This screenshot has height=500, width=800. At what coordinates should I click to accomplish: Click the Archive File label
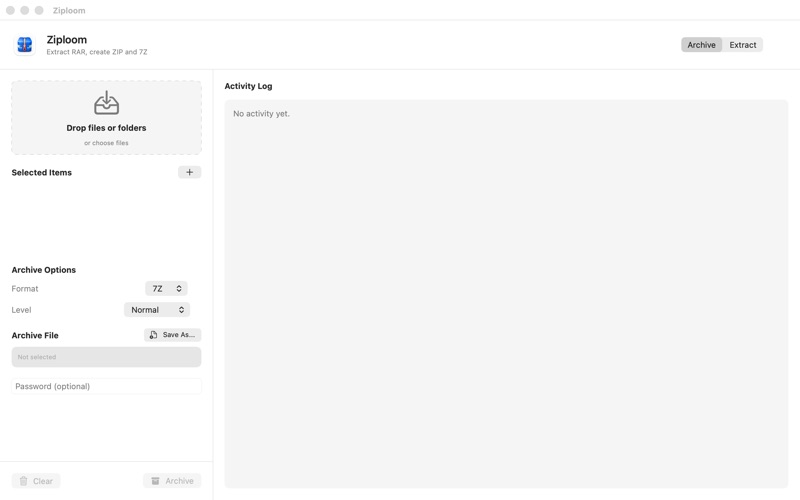point(35,335)
